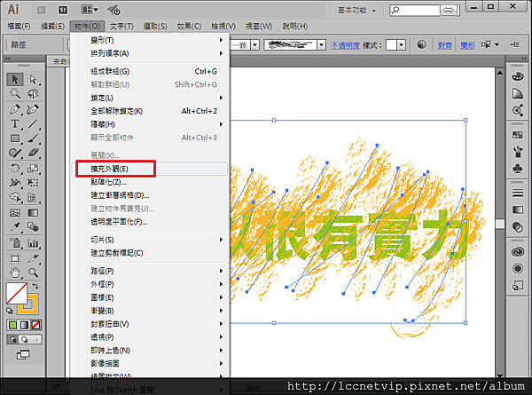
Task: Change screen mode button
Action: click(x=23, y=355)
